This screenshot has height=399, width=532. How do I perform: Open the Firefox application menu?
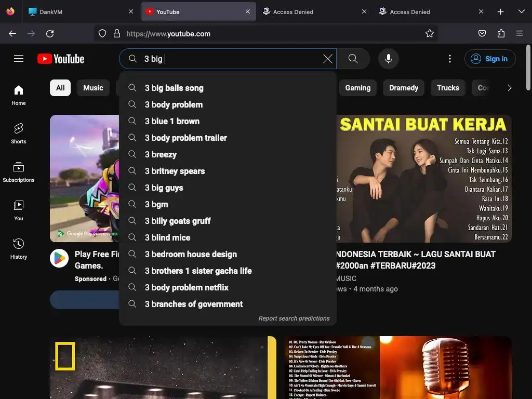tap(520, 33)
